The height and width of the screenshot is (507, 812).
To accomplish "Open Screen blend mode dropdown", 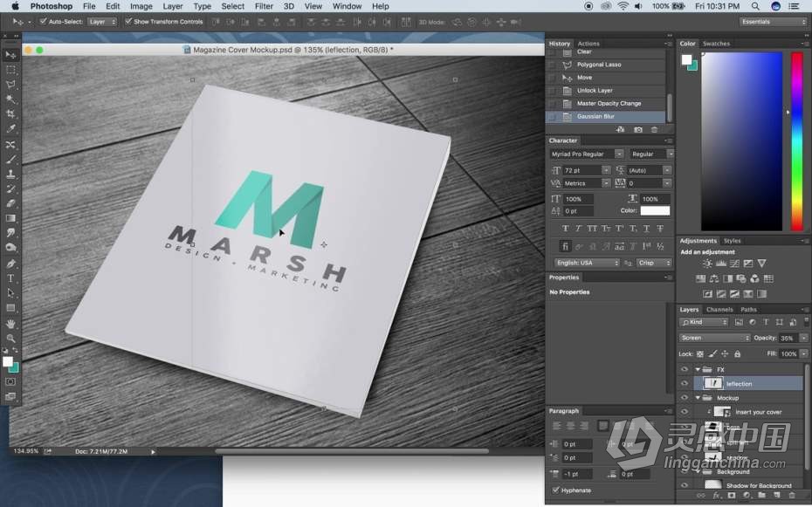I will point(714,338).
